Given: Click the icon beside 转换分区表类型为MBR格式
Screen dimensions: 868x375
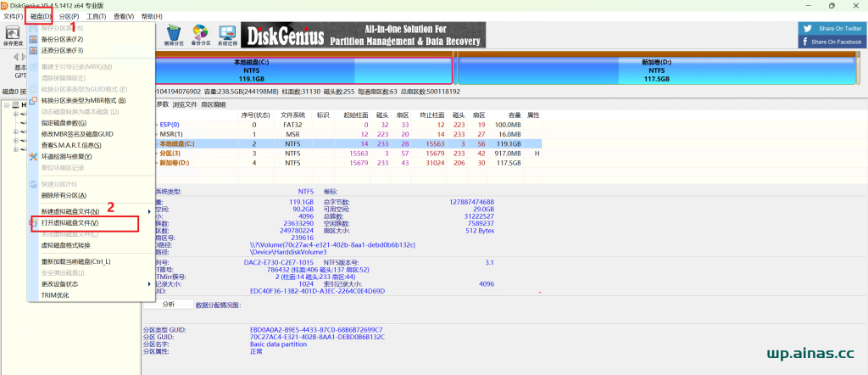Looking at the screenshot, I should point(33,100).
